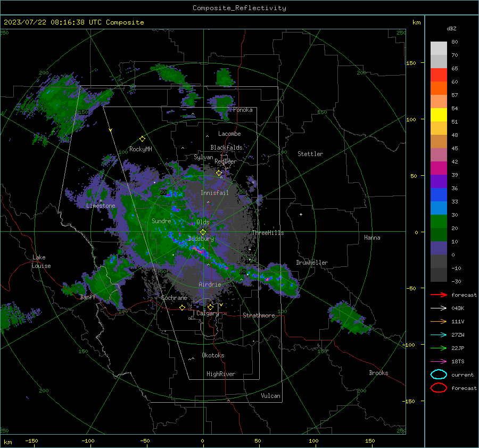Screen dimensions: 479x448
Task: Click the blue 33-36 dBZ swatch
Action: coord(439,194)
